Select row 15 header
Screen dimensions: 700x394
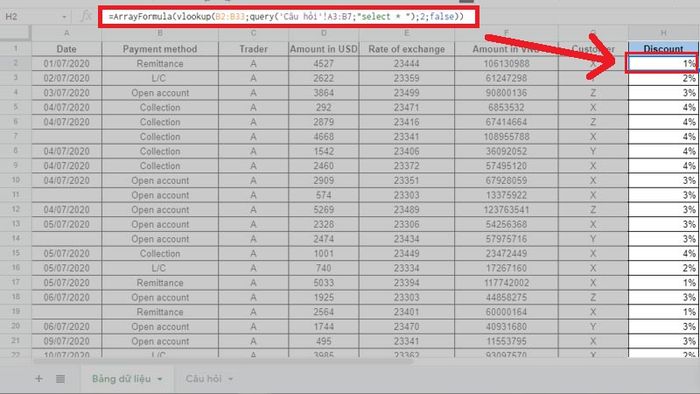[16, 253]
